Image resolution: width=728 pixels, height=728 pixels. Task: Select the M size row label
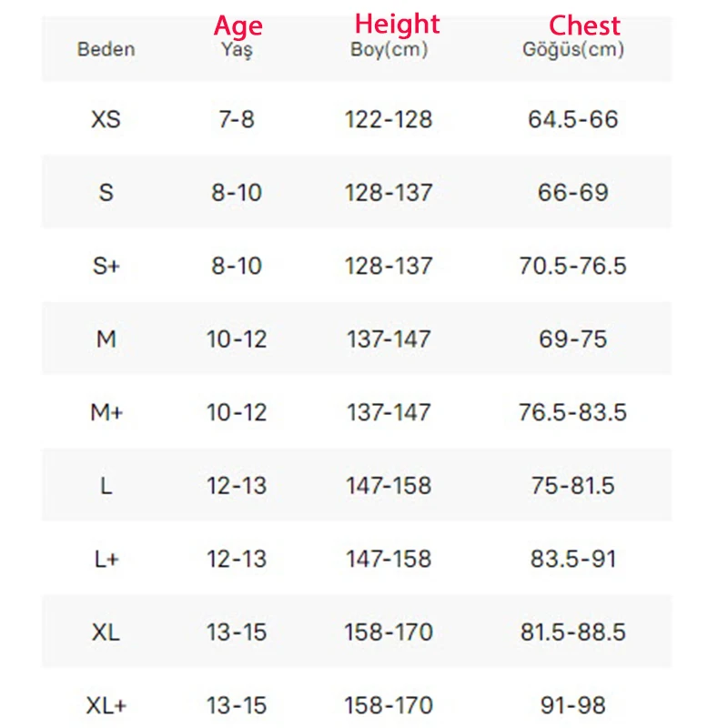[106, 339]
